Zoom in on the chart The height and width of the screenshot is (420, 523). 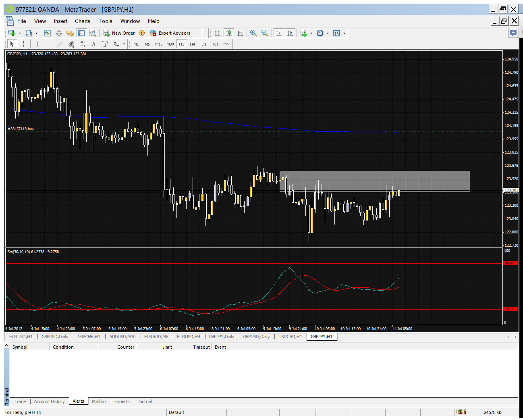point(253,33)
